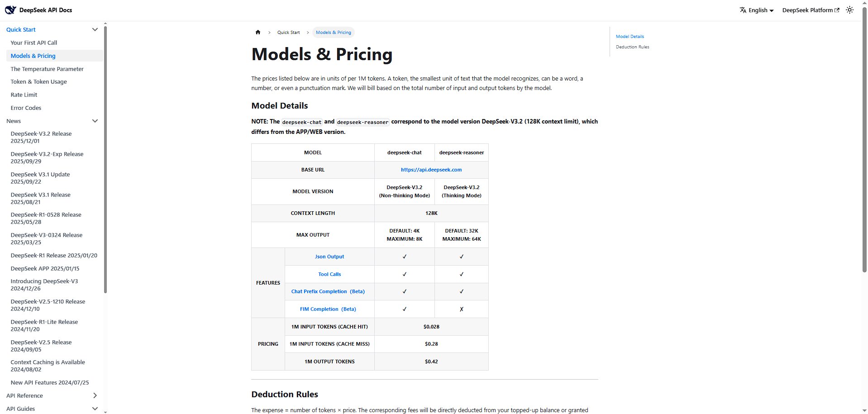Click the home icon in breadcrumbs

click(258, 32)
